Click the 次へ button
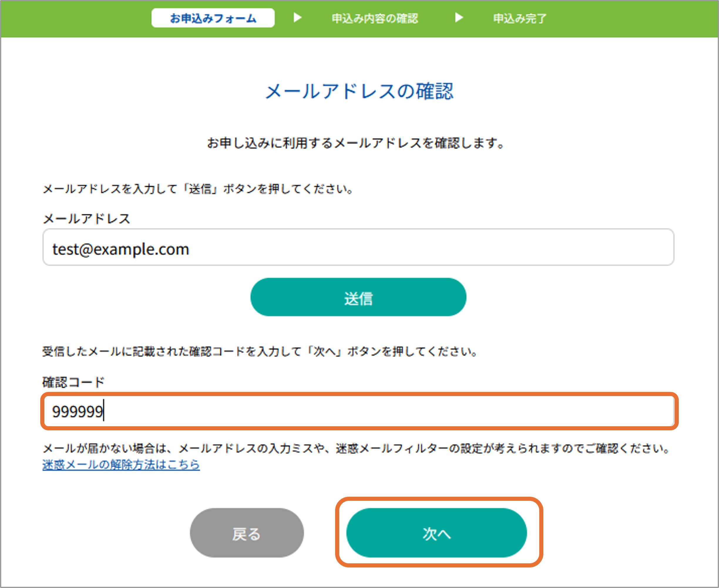 click(x=436, y=533)
